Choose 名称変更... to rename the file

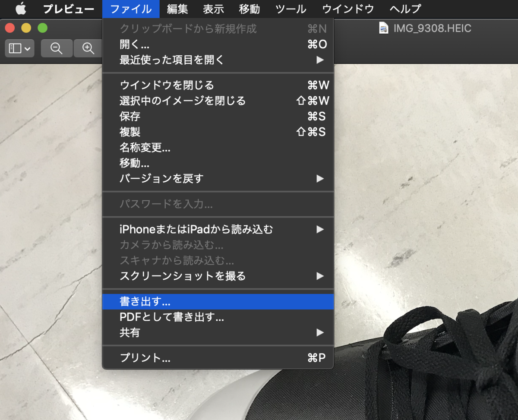(x=145, y=148)
